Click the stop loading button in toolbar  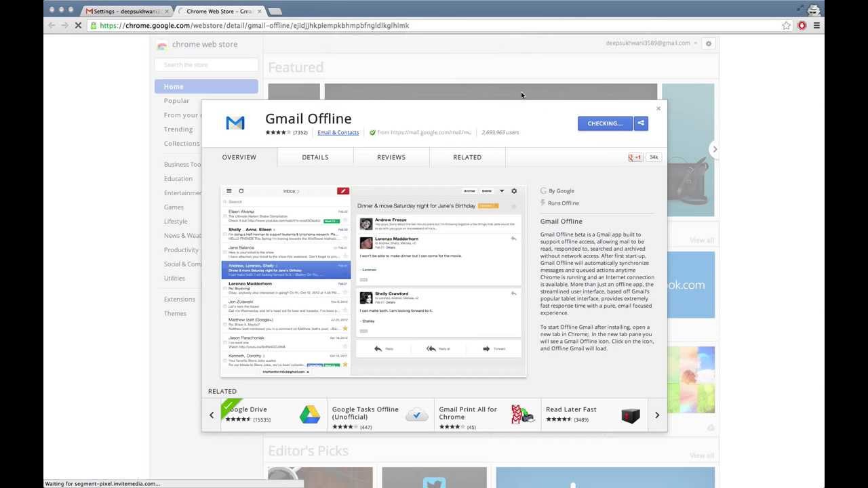78,26
